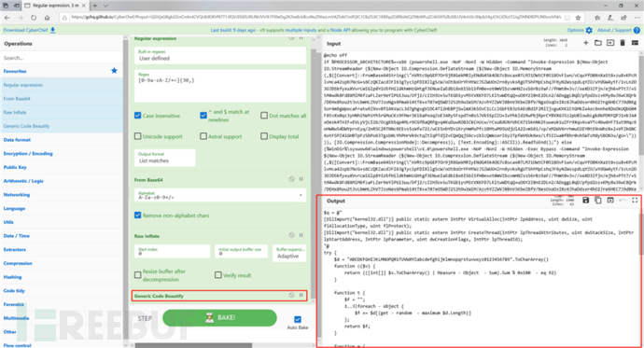Disable the Regular expression operation icon
Viewport: 644px width, 348px height.
[x=291, y=38]
